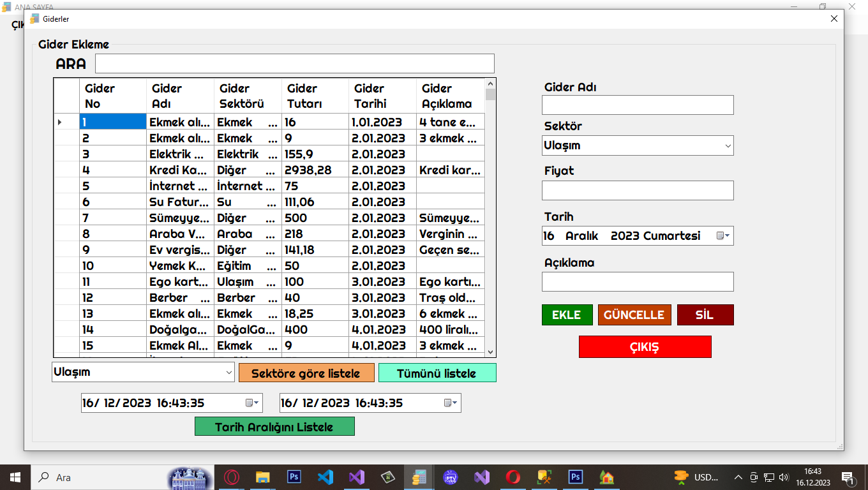
Task: Open File Explorer from the taskbar
Action: point(262,477)
